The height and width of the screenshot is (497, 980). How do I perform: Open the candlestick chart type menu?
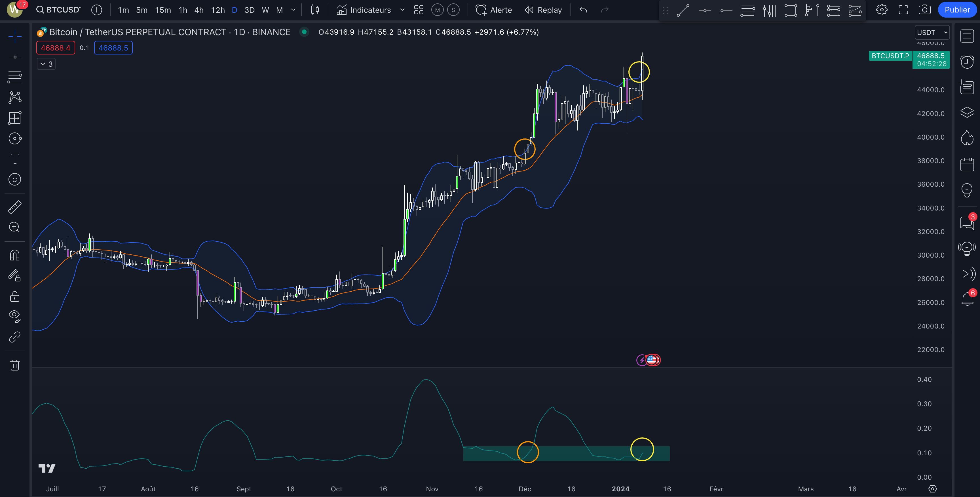(x=315, y=10)
